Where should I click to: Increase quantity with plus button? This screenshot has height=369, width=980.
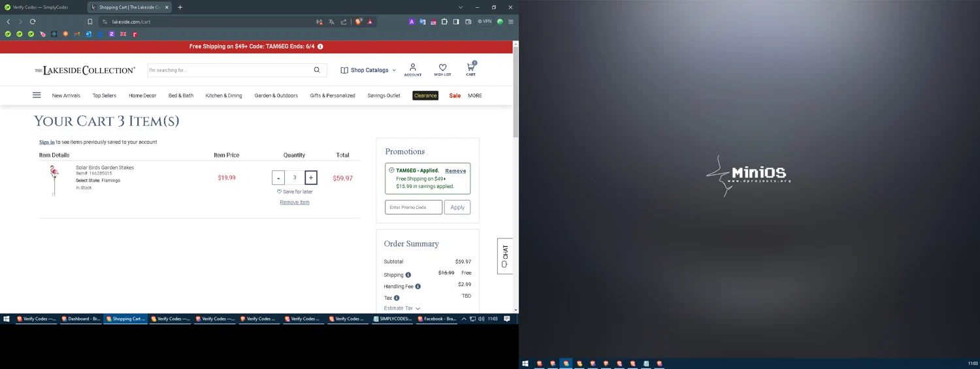coord(311,178)
